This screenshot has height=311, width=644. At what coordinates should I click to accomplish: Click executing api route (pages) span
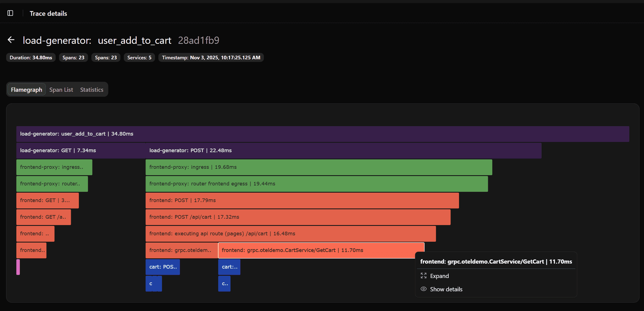point(291,234)
